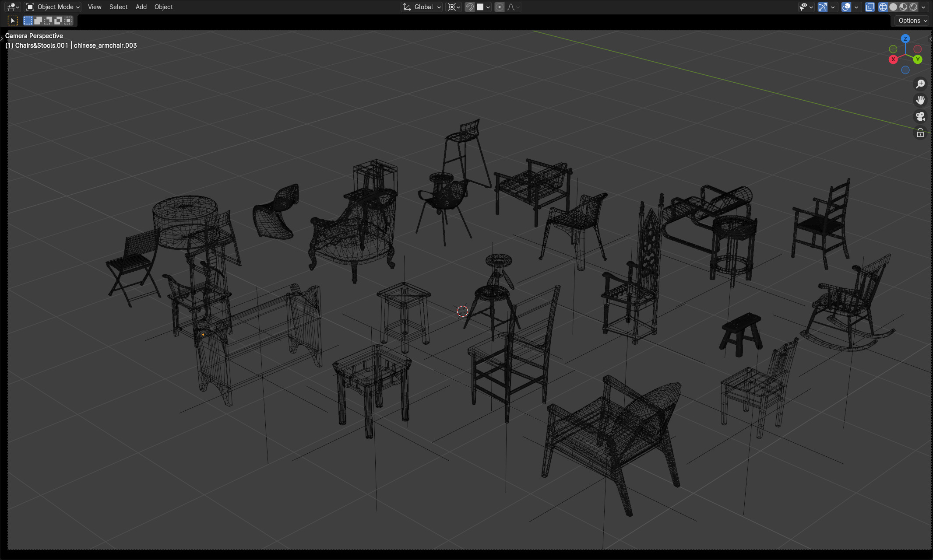Open the Options dropdown
933x560 pixels.
[912, 21]
